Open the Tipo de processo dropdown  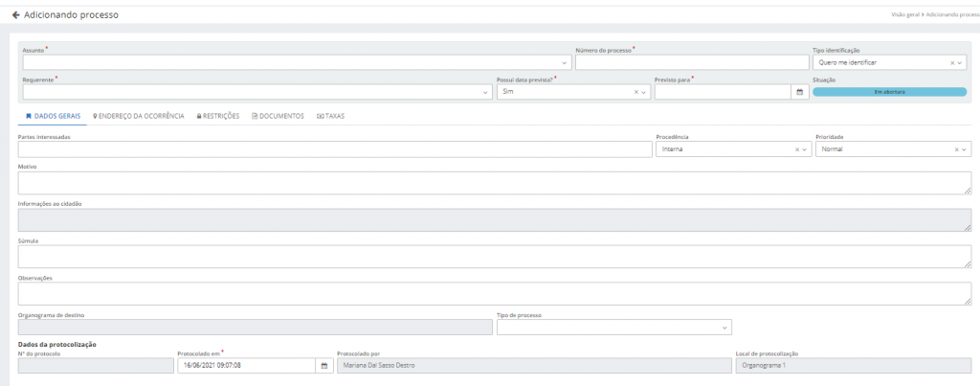(724, 328)
